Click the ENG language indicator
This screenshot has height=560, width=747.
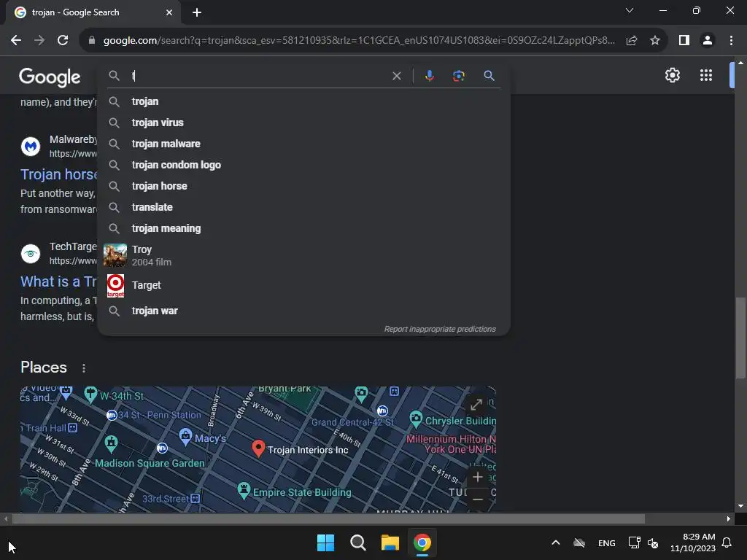coord(606,543)
